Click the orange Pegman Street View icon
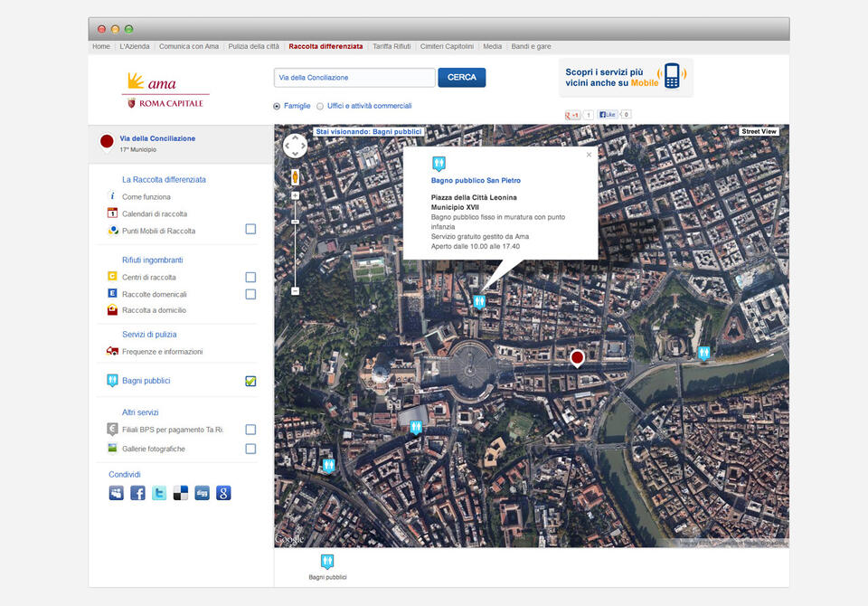Viewport: 868px width, 606px height. [295, 176]
